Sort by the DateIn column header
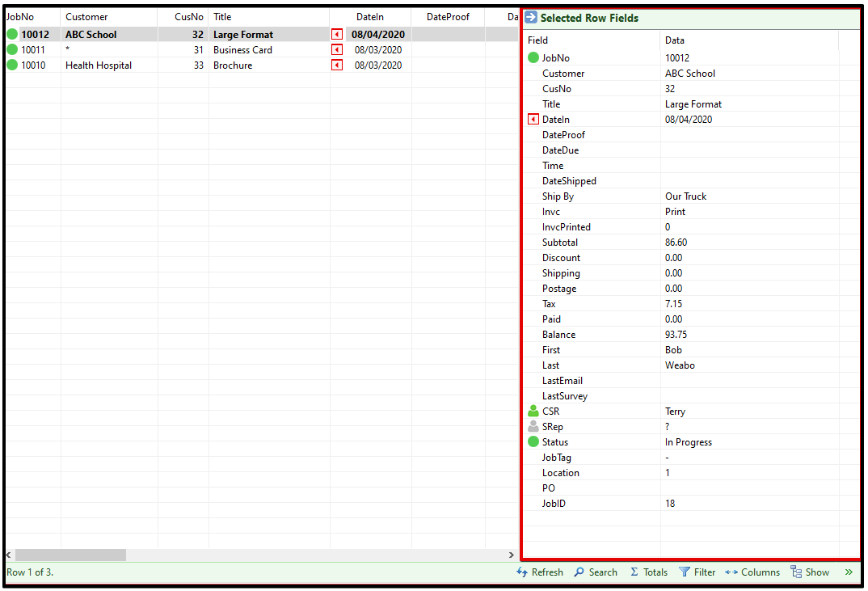The height and width of the screenshot is (591, 868). tap(370, 17)
